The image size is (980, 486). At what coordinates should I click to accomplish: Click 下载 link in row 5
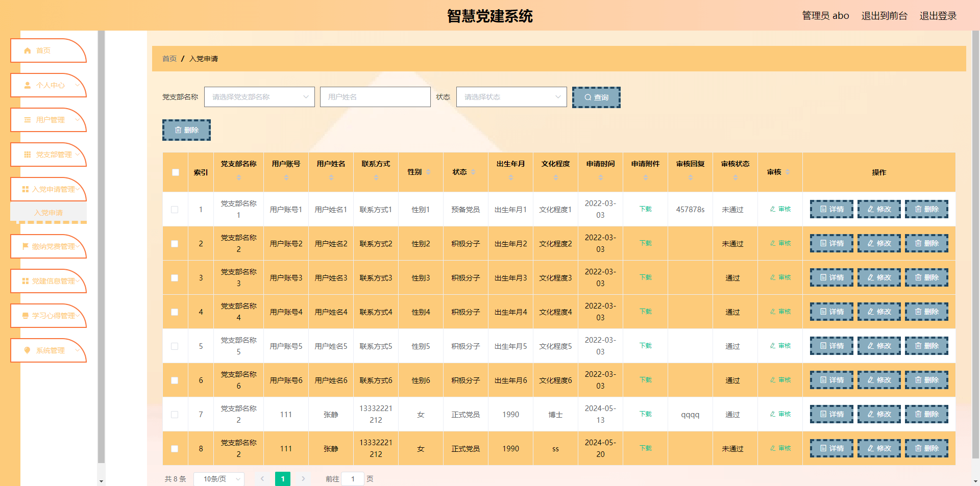coord(645,346)
